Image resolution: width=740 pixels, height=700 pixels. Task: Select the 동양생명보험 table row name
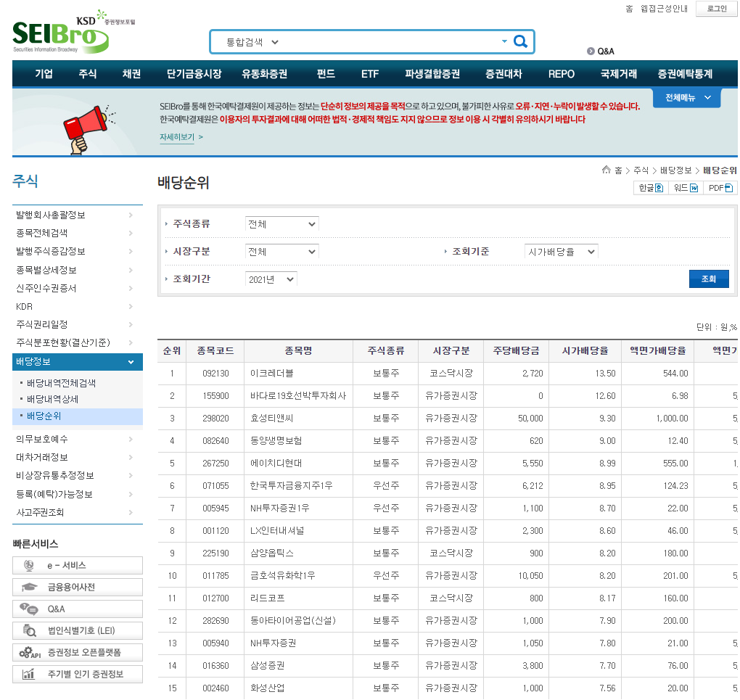276,441
